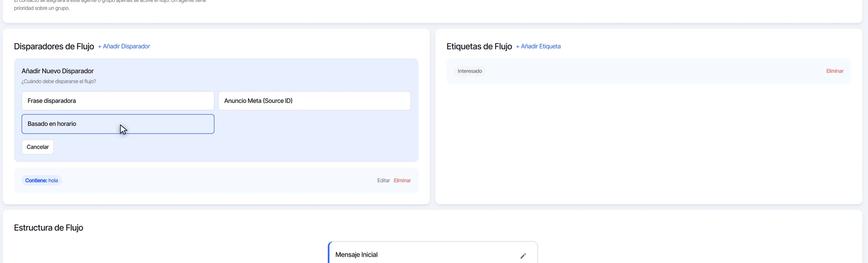Screen dimensions: 868x263
Task: Remove the Interesado tag
Action: pos(835,71)
